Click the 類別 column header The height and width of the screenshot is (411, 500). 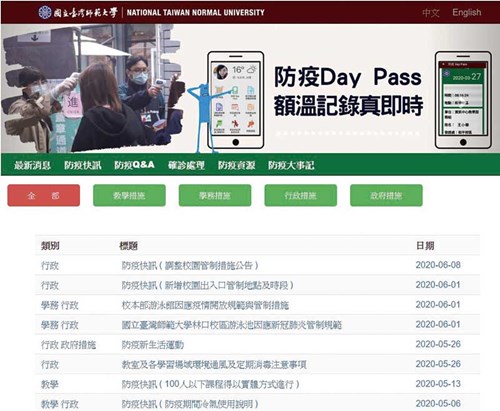click(x=50, y=246)
